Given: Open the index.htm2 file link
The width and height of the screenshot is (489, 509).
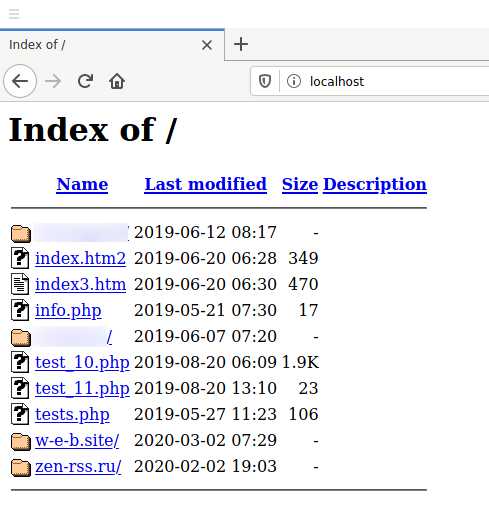Looking at the screenshot, I should click(x=81, y=258).
